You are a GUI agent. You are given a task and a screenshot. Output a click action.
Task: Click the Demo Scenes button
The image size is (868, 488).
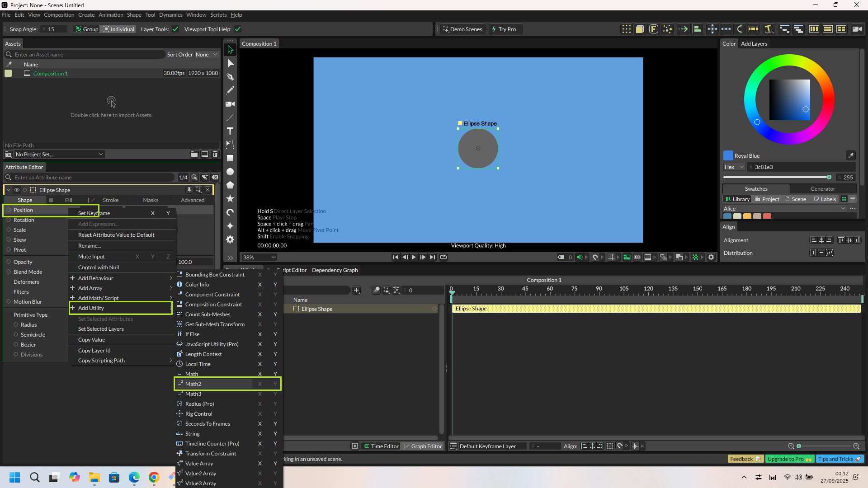pos(462,29)
